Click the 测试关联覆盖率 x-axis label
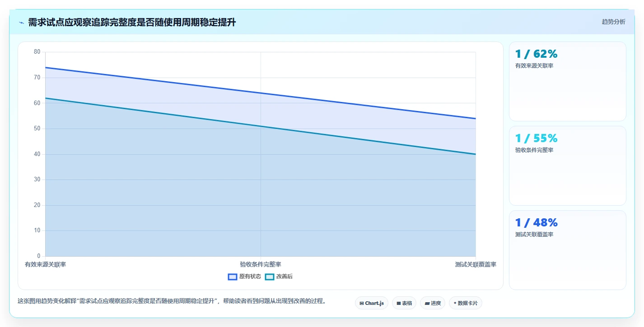644x327 pixels. coord(476,264)
